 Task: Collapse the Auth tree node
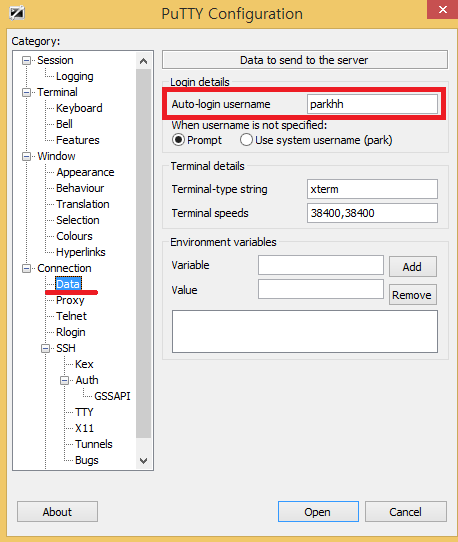(x=64, y=381)
